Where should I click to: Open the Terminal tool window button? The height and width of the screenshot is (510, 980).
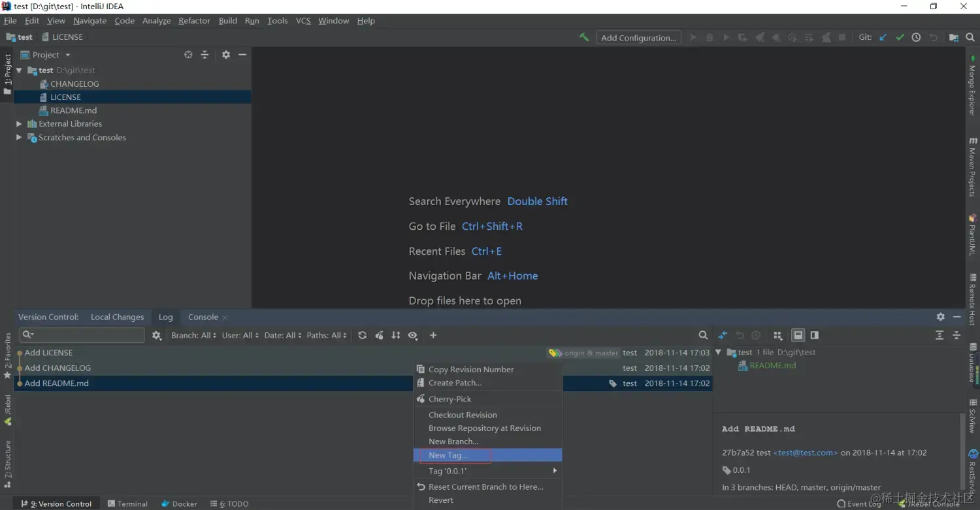click(128, 503)
